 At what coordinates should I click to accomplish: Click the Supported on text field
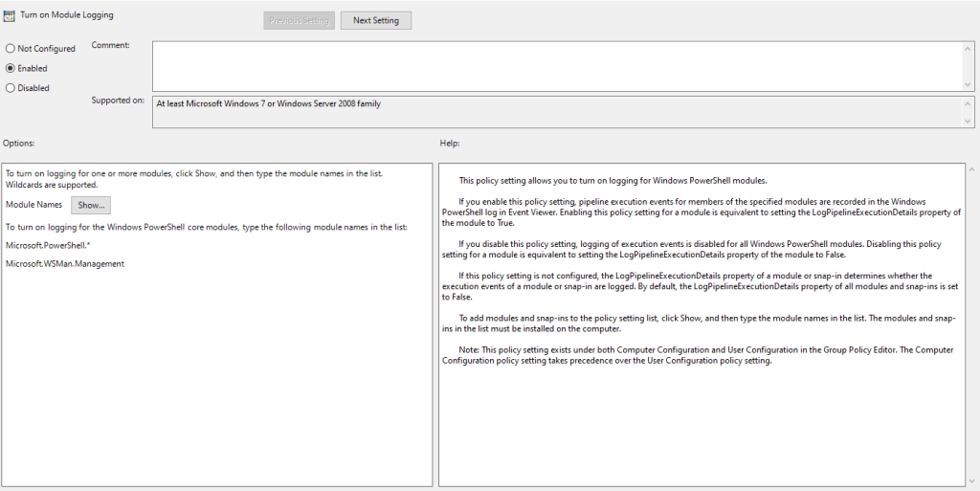tap(555, 110)
